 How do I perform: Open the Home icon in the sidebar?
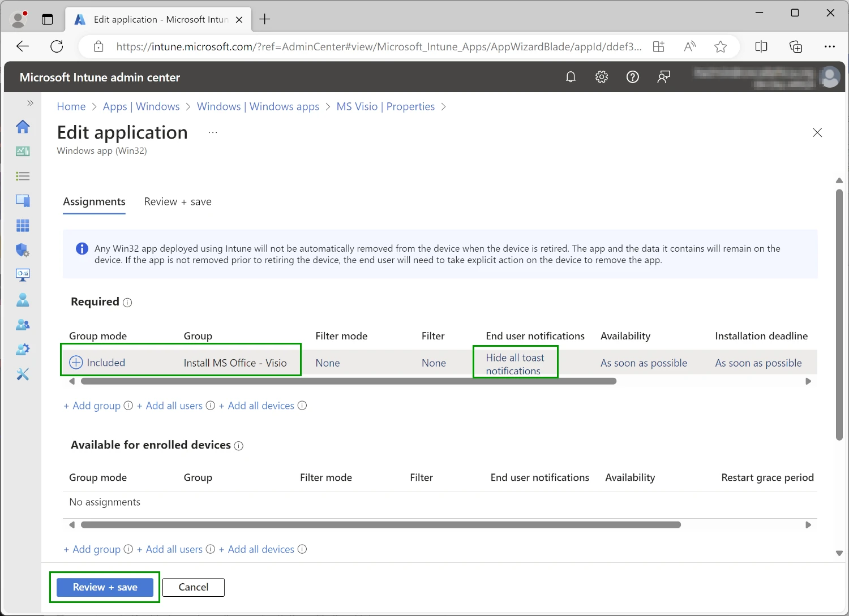coord(23,127)
